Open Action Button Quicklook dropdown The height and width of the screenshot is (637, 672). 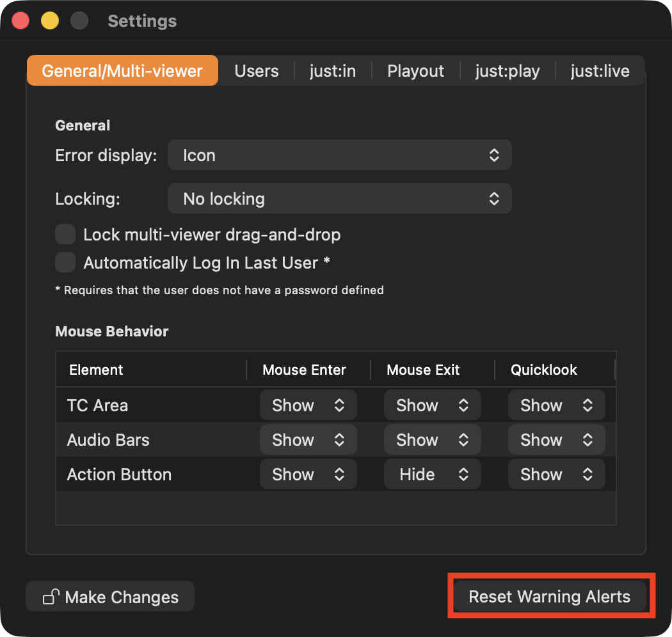556,474
